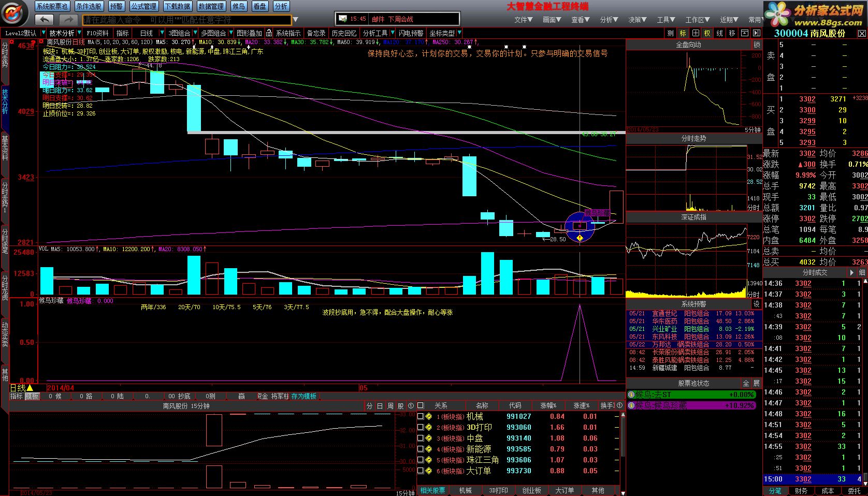Screen dimensions: 868x496
Task: Click the 股 icon in 15分钟 panel
Action: [400, 406]
